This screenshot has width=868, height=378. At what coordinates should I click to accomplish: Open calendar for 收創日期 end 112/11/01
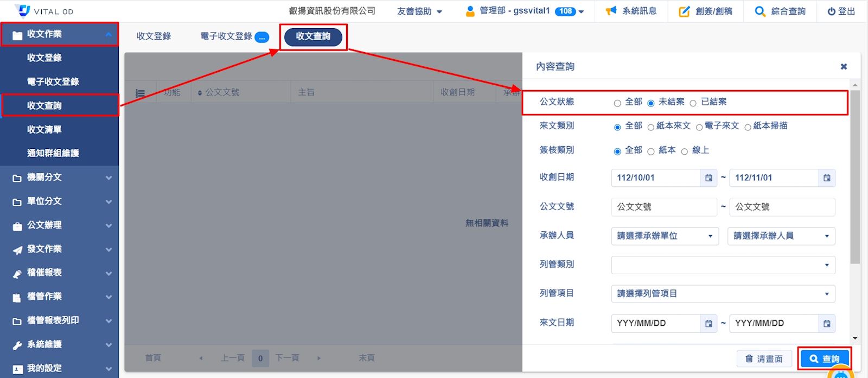coord(827,178)
